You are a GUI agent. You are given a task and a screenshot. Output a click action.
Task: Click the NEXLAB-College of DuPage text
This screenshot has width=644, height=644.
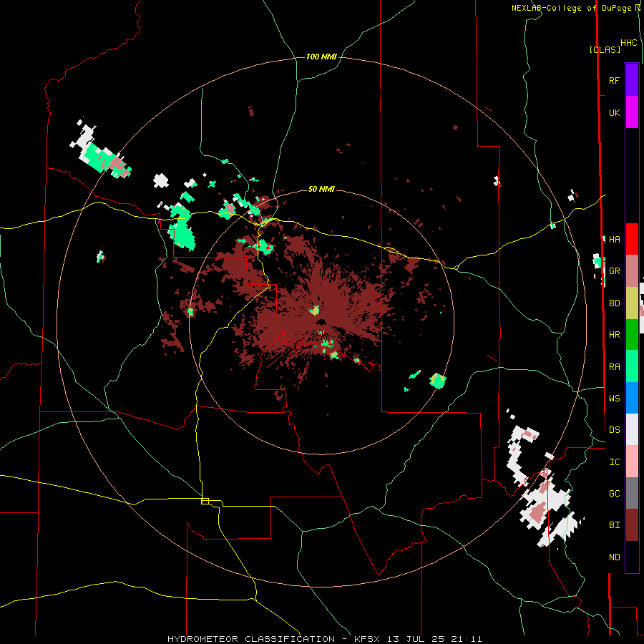[x=570, y=8]
